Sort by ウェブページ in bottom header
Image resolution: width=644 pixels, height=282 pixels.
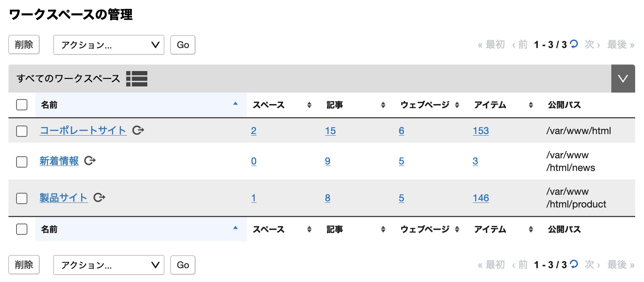(430, 229)
